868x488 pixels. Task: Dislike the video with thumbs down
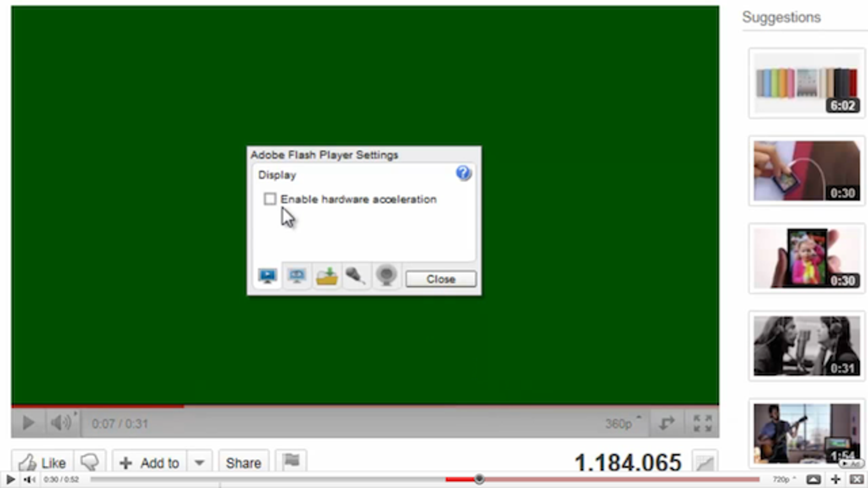[x=90, y=463]
